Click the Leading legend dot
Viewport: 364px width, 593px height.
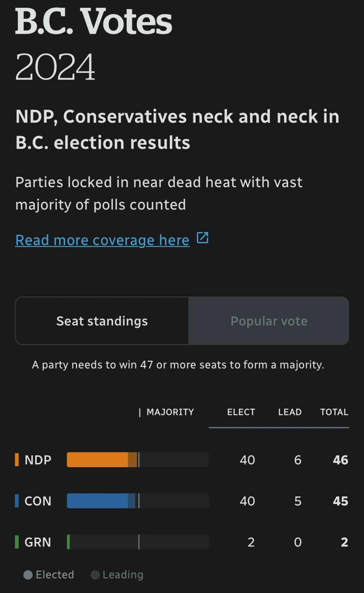click(95, 575)
